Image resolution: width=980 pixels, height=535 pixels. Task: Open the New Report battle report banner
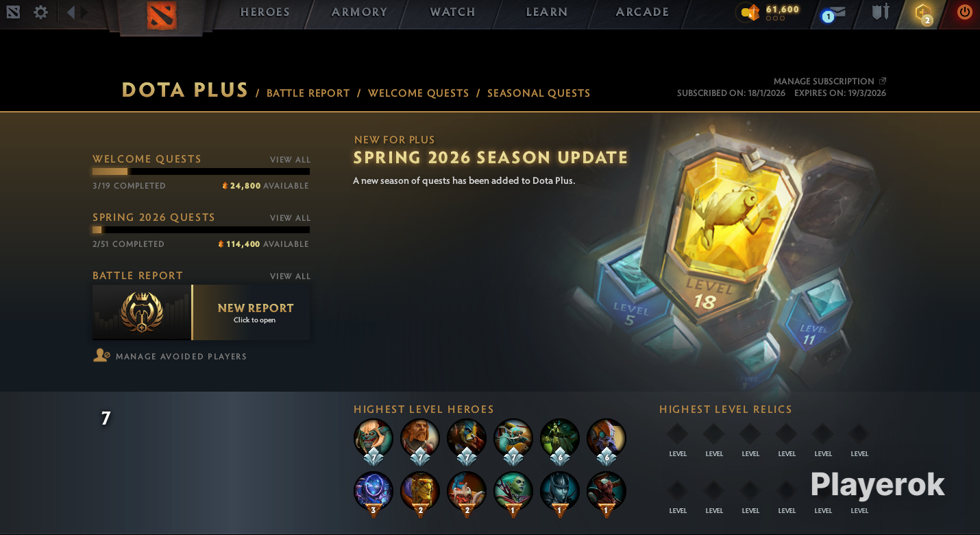pos(201,312)
